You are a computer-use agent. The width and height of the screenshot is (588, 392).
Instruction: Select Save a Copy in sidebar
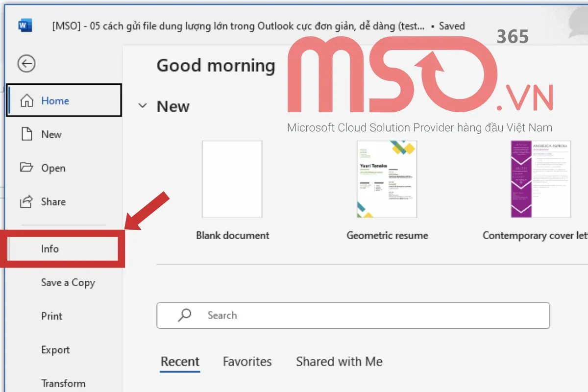pyautogui.click(x=68, y=283)
